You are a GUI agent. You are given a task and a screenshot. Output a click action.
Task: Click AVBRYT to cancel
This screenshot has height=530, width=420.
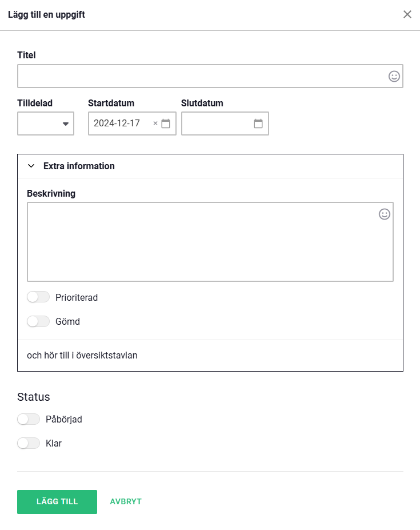pos(126,502)
